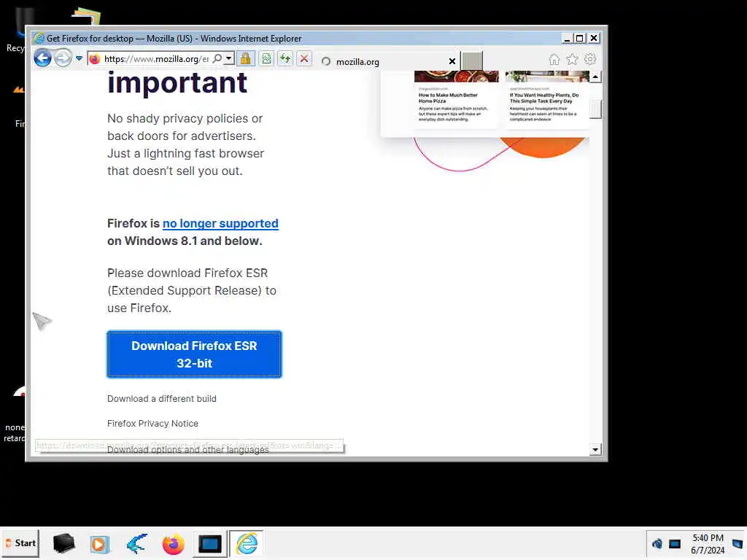This screenshot has width=747, height=560.
Task: Open a new tab via blank tab button
Action: pos(472,61)
